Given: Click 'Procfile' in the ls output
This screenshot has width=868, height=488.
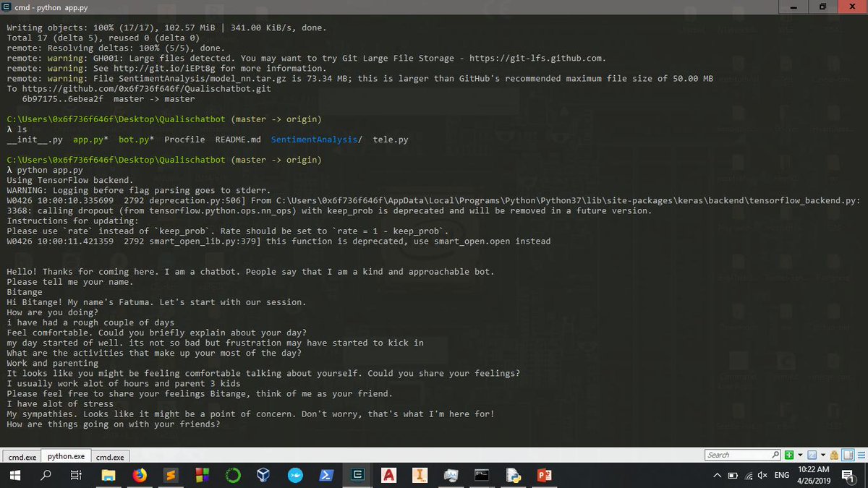Looking at the screenshot, I should pos(184,140).
